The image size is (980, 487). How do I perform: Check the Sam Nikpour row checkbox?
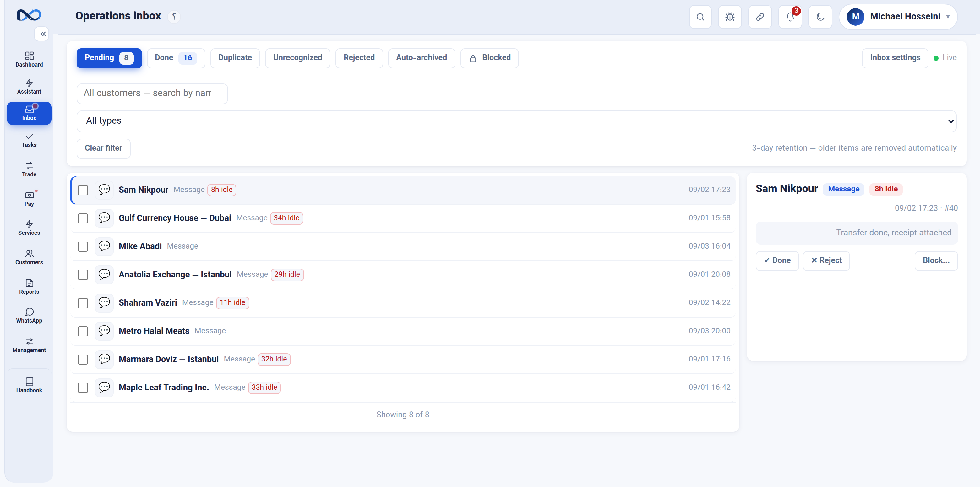pyautogui.click(x=83, y=190)
